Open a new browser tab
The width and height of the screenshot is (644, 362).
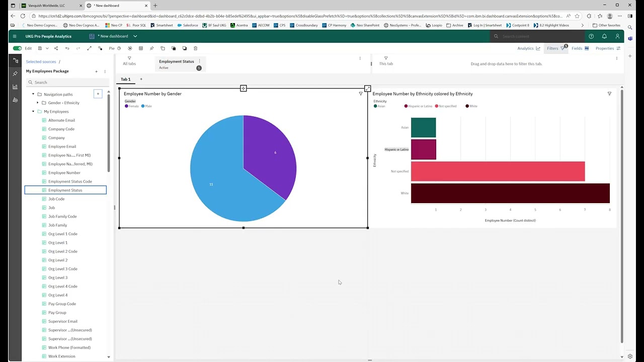coord(155,6)
